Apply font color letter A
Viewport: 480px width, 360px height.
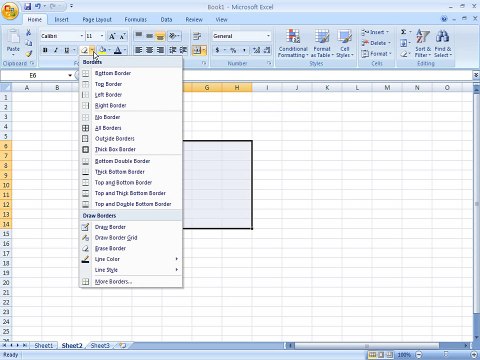click(x=118, y=50)
